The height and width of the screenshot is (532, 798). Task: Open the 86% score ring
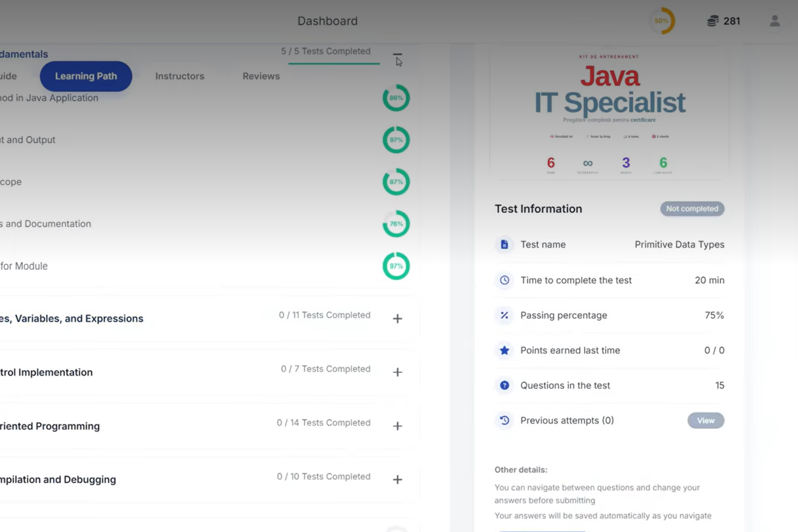click(396, 98)
